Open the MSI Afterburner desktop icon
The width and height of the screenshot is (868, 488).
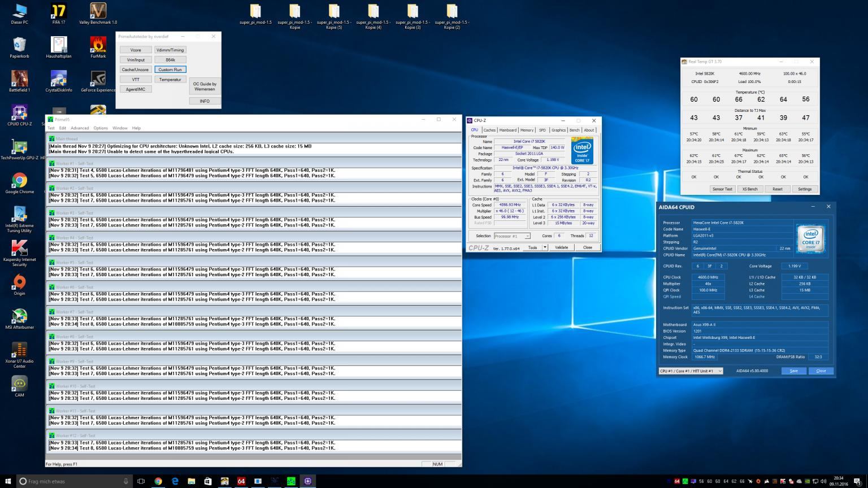(19, 319)
